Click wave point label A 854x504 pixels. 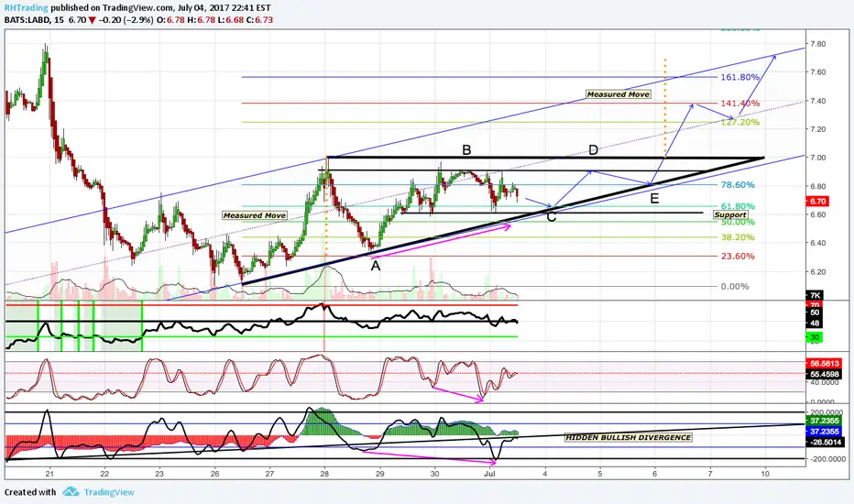pos(376,267)
